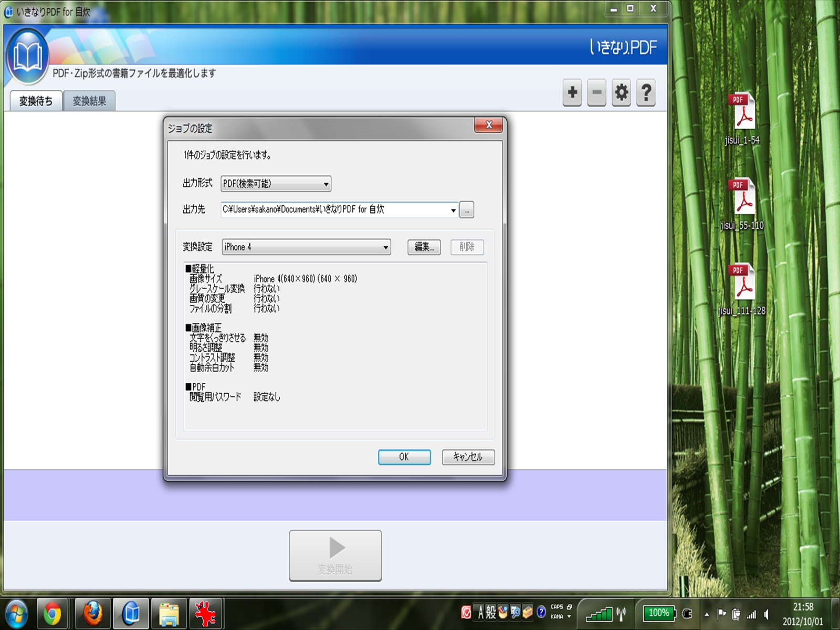840x630 pixels.
Task: Select the jisui_1-54 PDF desktop icon
Action: click(x=742, y=119)
